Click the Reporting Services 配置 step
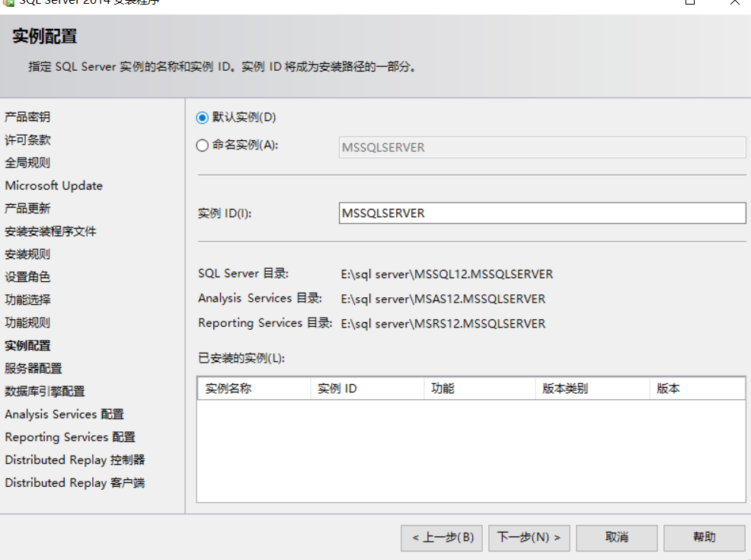Image resolution: width=751 pixels, height=560 pixels. (x=70, y=437)
